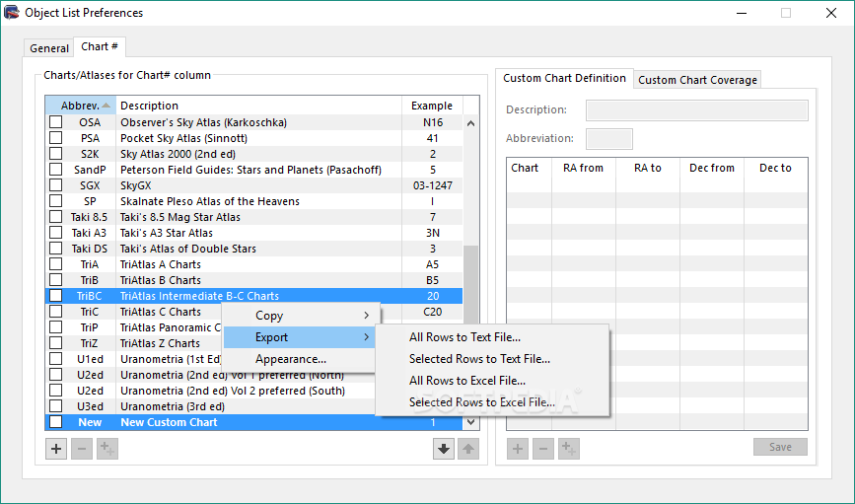Click the remove chart minus button
855x504 pixels.
pos(82,449)
